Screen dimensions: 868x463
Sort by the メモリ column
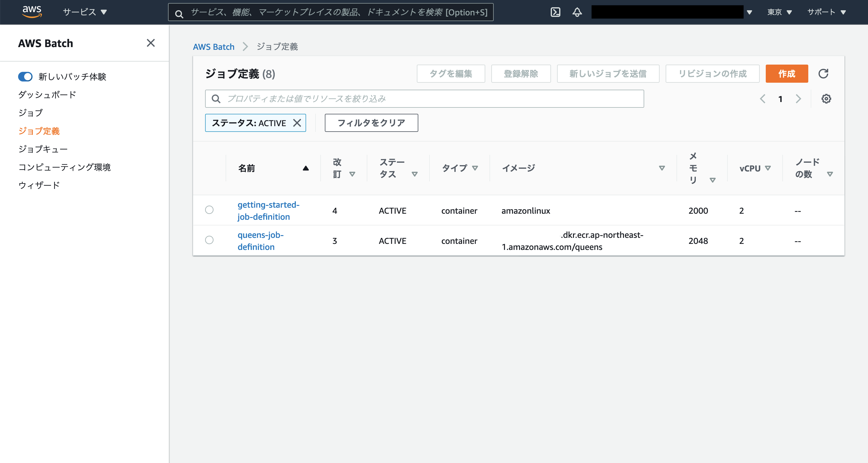pos(713,180)
